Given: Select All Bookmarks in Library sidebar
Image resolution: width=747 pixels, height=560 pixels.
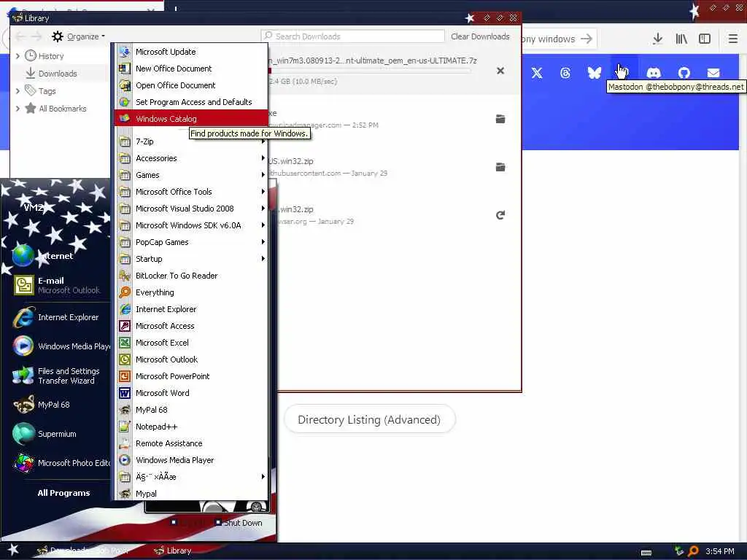Looking at the screenshot, I should click(x=62, y=109).
